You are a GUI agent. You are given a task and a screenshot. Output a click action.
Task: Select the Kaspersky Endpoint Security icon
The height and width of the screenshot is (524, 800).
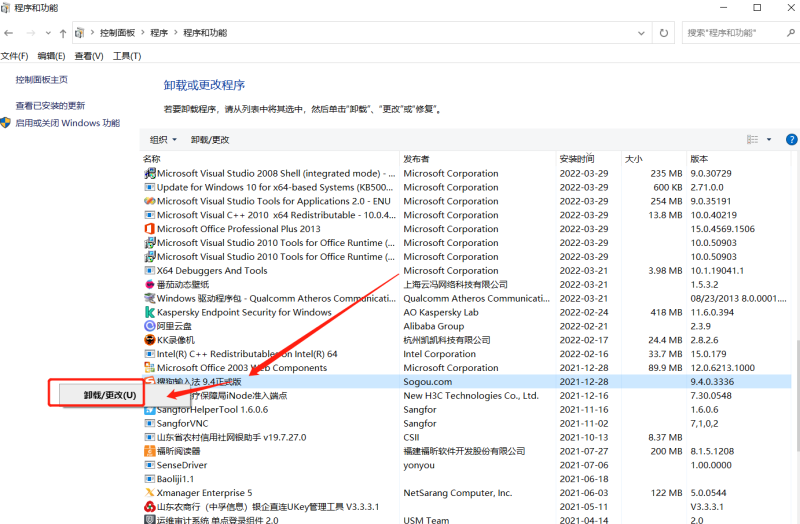149,312
